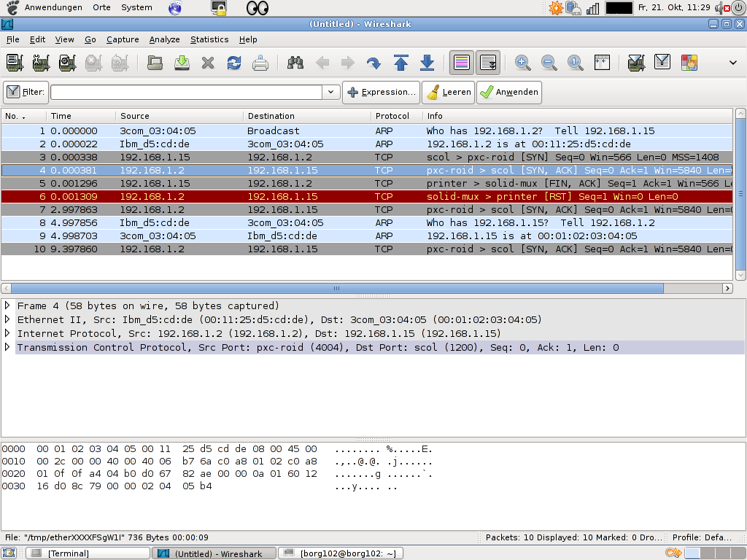Launch the web browser globe icon

pos(175,7)
